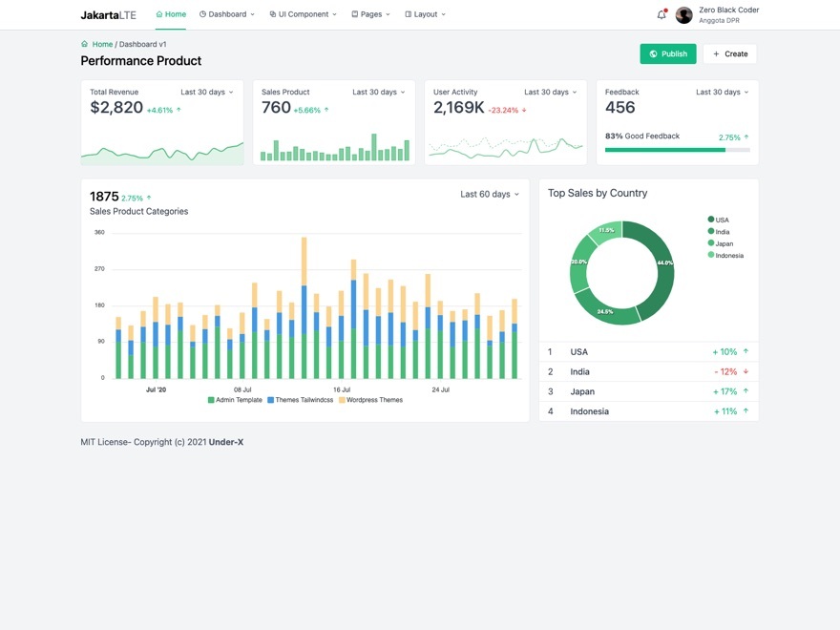Image resolution: width=840 pixels, height=630 pixels.
Task: Toggle the Admin Template legend series
Action: [235, 400]
